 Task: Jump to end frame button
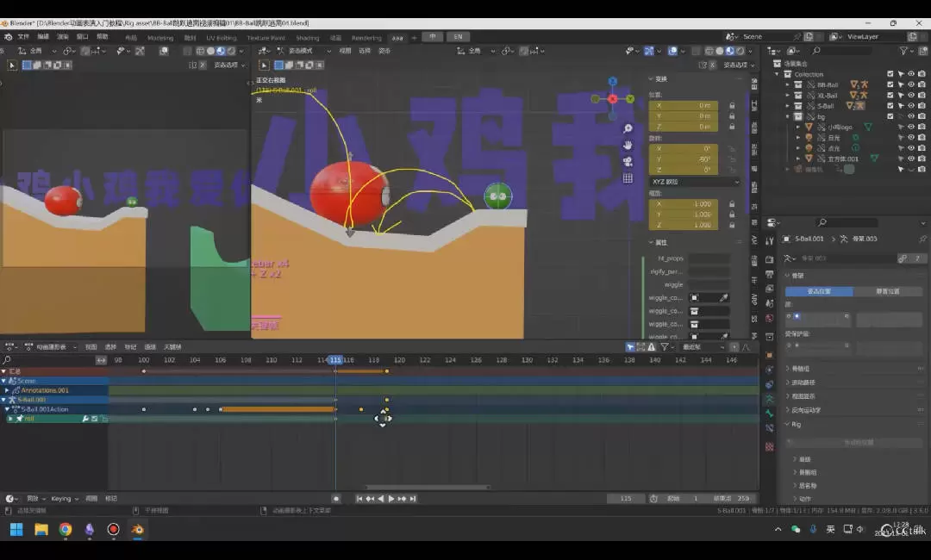413,499
